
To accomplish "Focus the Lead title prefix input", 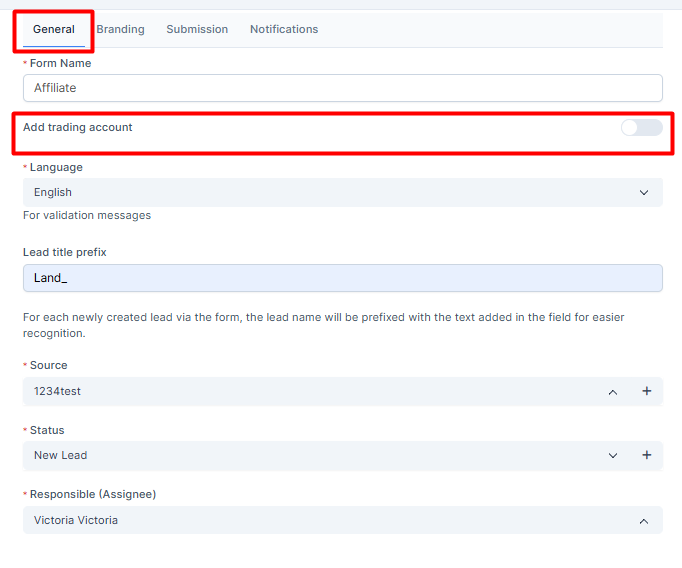I will click(x=342, y=278).
